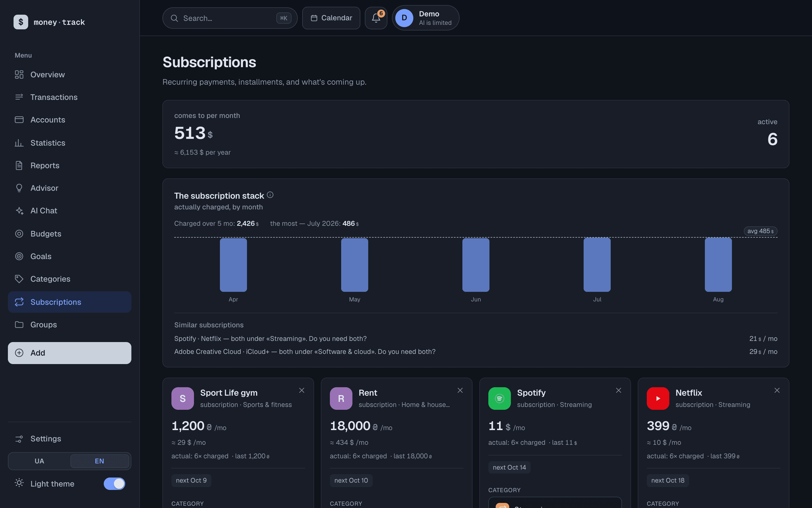Click the July bar in the chart
The height and width of the screenshot is (508, 812).
[x=597, y=264]
